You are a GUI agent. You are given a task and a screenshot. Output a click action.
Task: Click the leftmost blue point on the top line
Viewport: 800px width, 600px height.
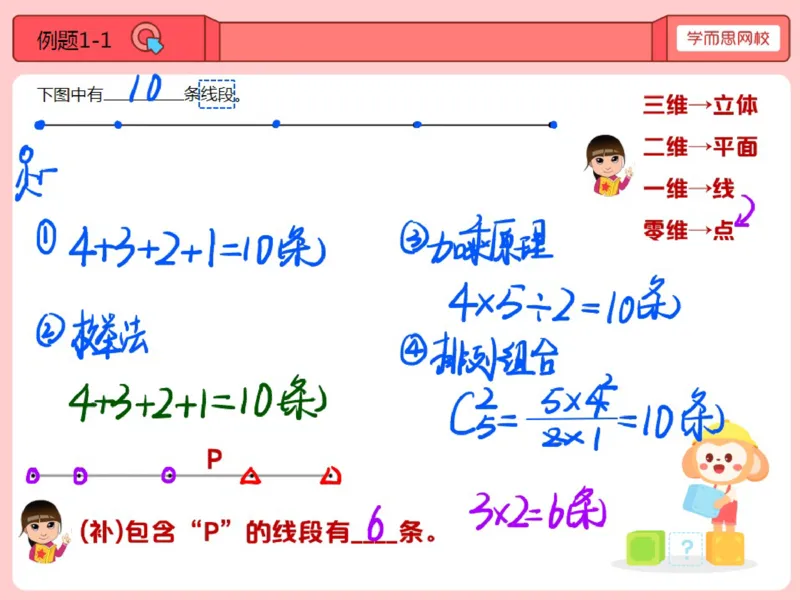40,124
